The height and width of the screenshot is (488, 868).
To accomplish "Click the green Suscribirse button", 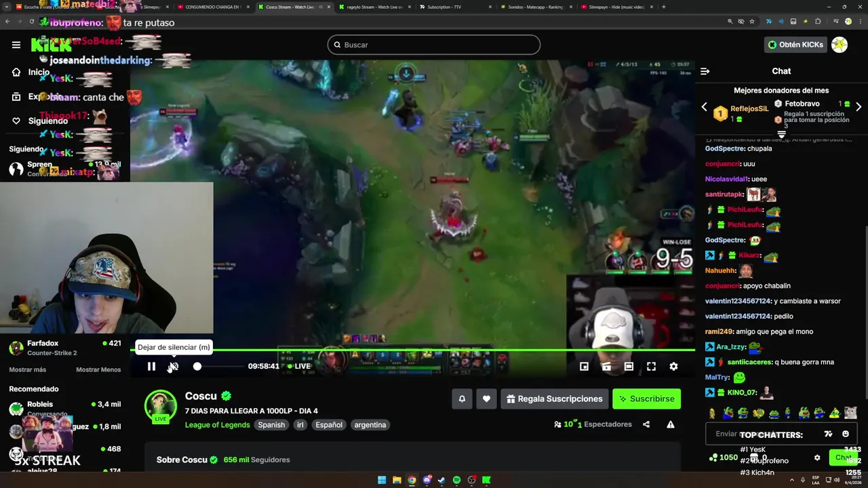I will tap(646, 399).
